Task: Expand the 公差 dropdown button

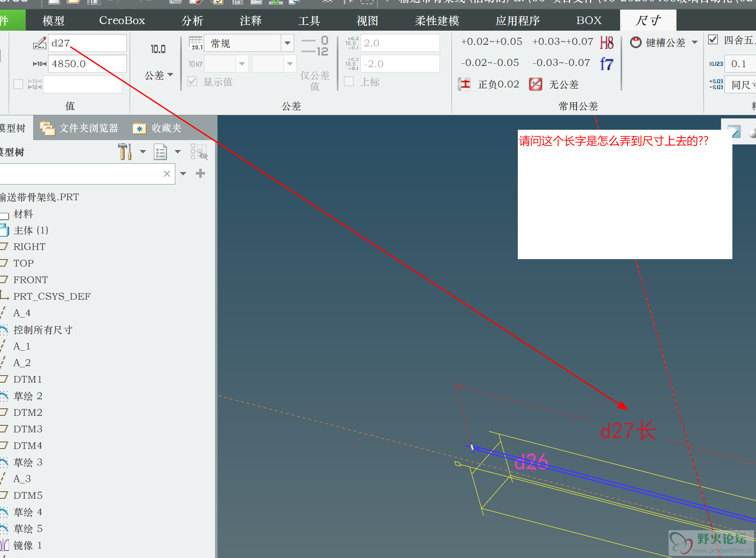Action: (x=159, y=75)
